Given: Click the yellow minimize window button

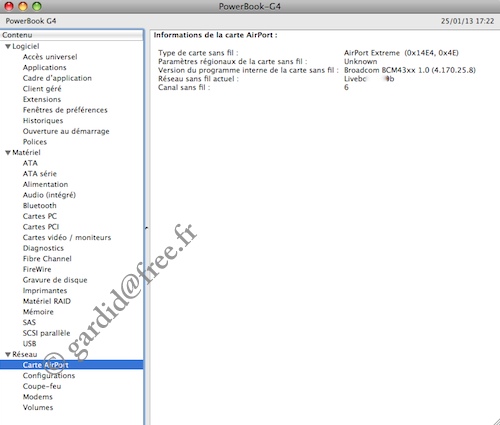Looking at the screenshot, I should pyautogui.click(x=23, y=6).
